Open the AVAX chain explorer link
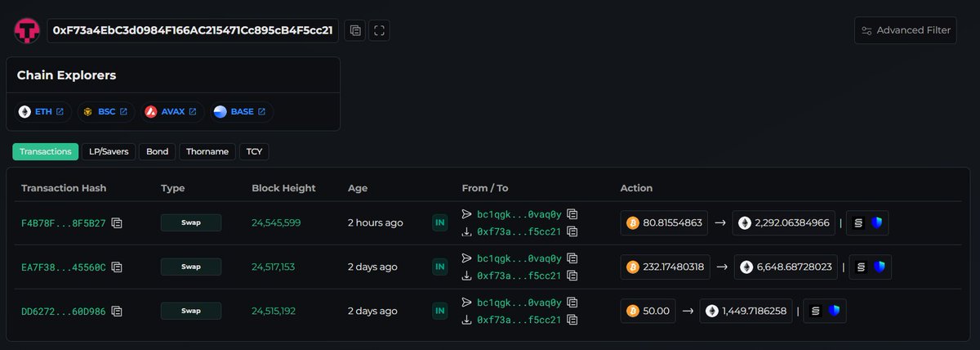 [x=171, y=111]
